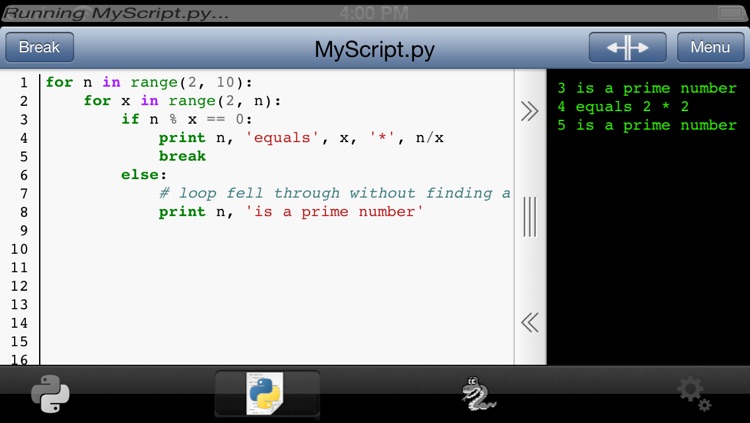The image size is (750, 423).
Task: Open the Menu button
Action: click(x=710, y=47)
